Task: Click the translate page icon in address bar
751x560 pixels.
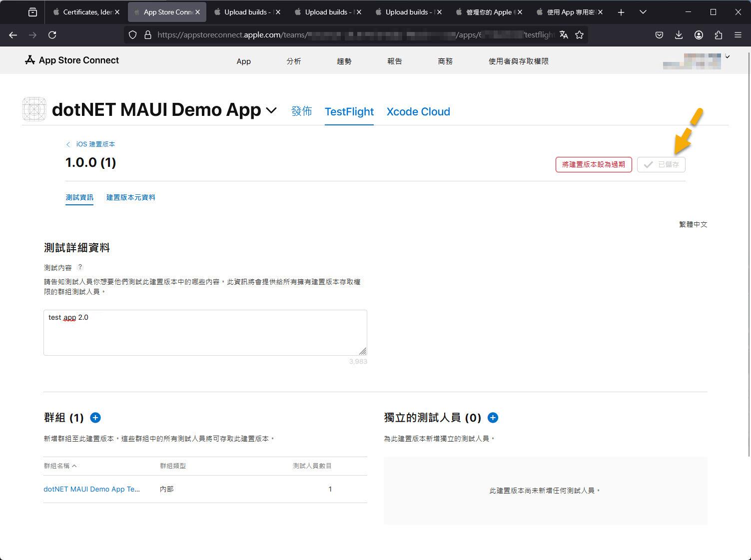Action: [564, 35]
